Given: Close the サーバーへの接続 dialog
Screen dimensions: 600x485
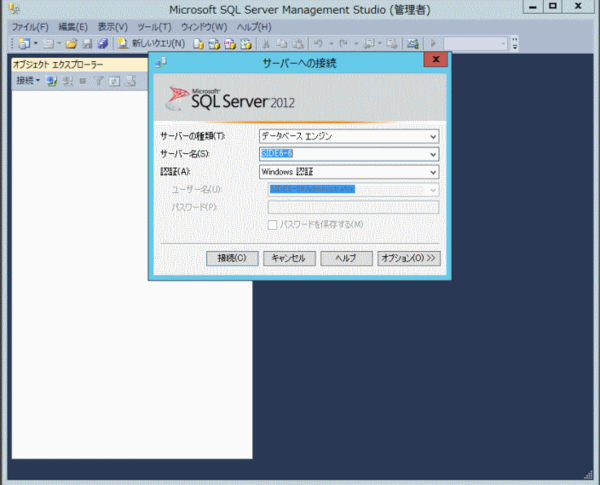Looking at the screenshot, I should [435, 60].
